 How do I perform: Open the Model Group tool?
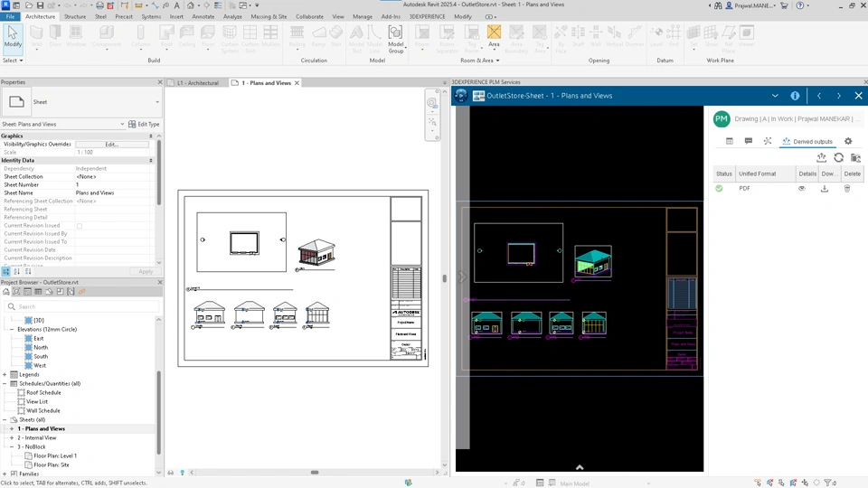coord(395,39)
